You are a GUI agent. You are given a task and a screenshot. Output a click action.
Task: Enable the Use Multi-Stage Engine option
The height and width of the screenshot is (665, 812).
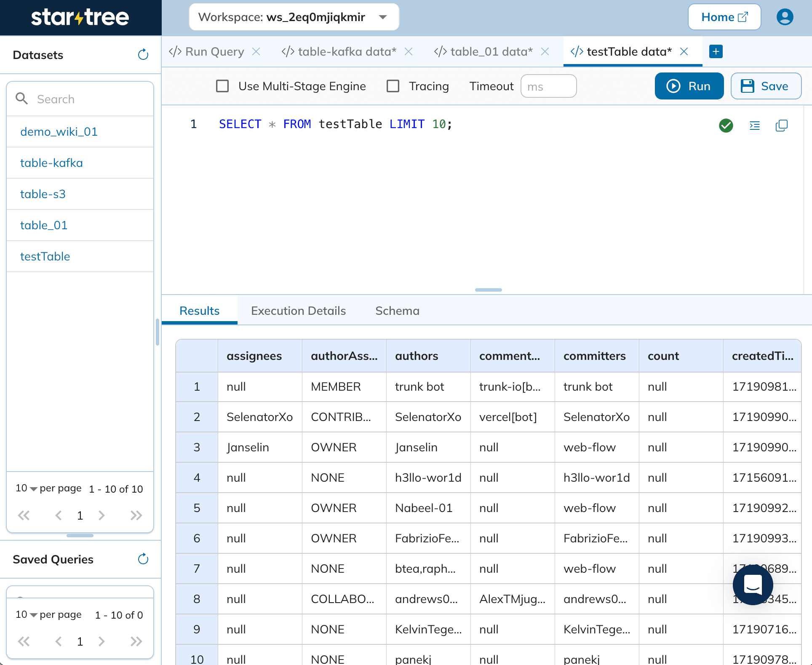pyautogui.click(x=222, y=86)
